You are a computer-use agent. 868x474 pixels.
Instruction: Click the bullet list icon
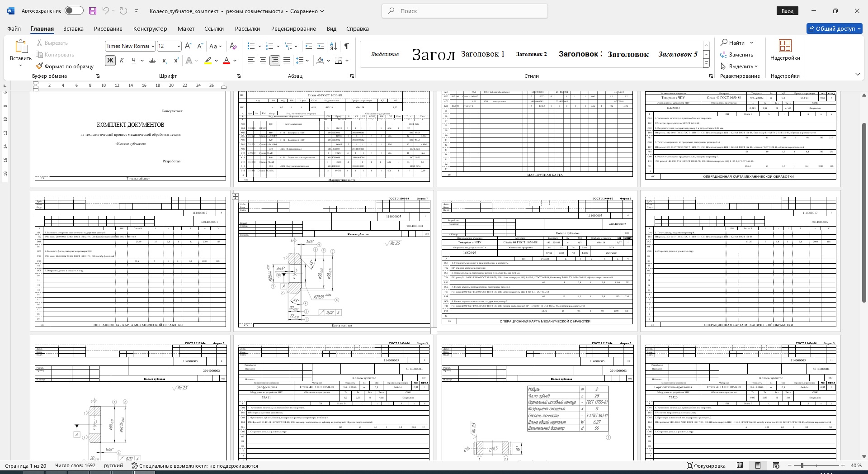click(x=251, y=46)
